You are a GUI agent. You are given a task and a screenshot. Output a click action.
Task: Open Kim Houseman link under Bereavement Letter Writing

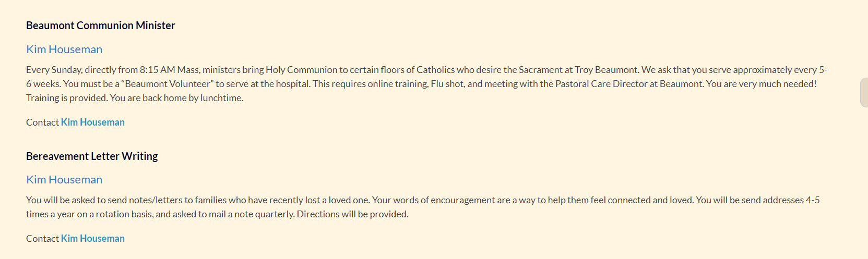64,180
